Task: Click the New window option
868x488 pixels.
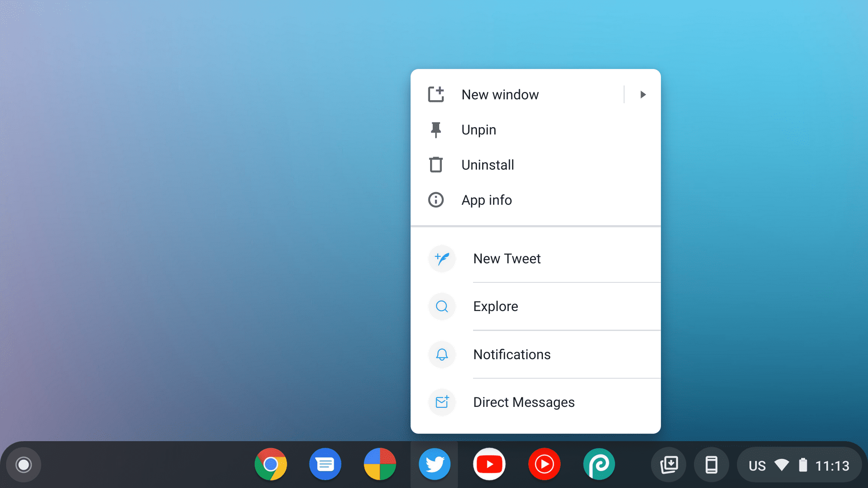Action: pyautogui.click(x=500, y=94)
